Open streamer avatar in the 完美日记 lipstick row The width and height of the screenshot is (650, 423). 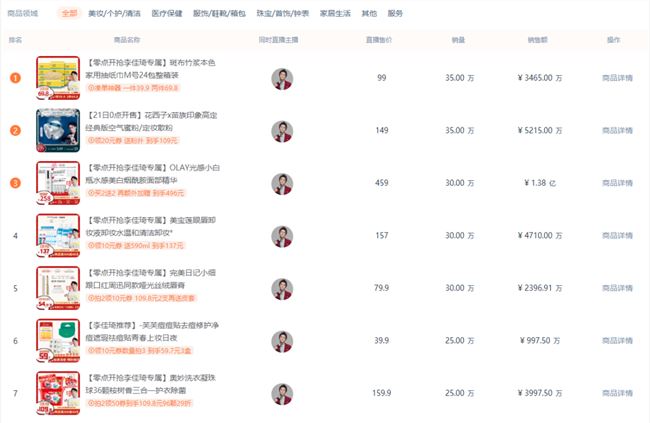(x=282, y=289)
